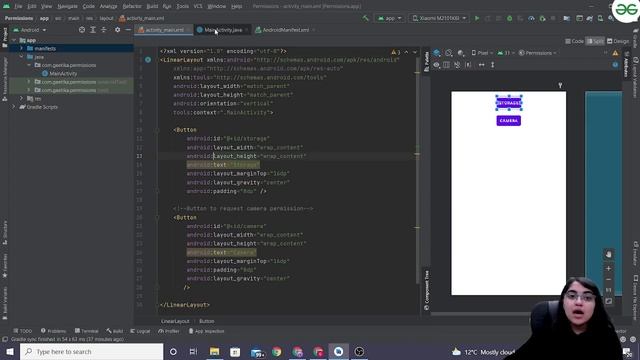The height and width of the screenshot is (360, 640).
Task: Open the Xiaomi device selector dropdown
Action: click(x=439, y=18)
